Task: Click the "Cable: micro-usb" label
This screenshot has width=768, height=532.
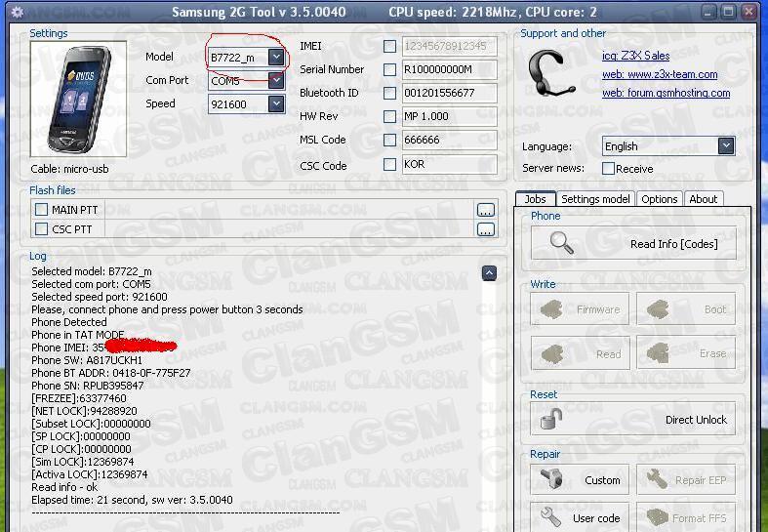Action: coord(69,169)
